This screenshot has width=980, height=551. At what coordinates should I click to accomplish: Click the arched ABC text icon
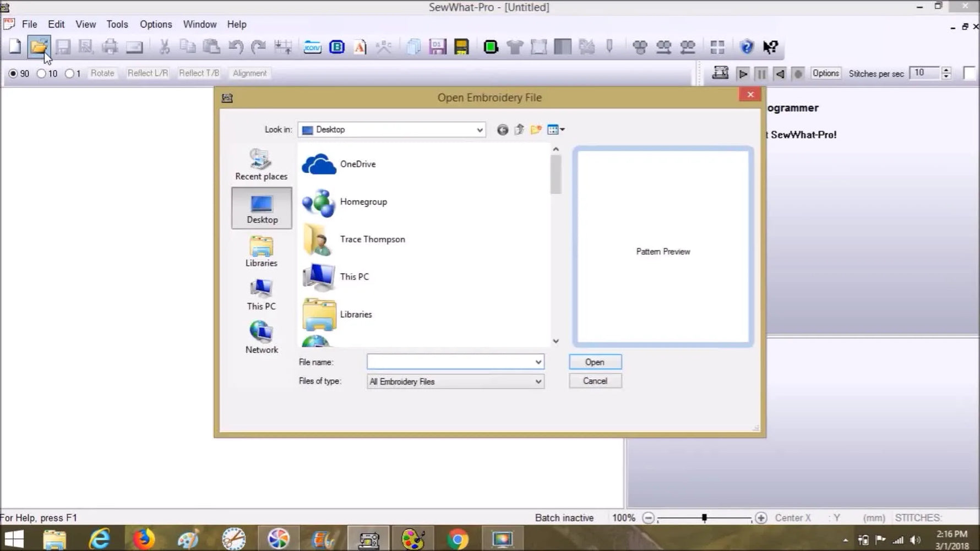[x=384, y=47]
